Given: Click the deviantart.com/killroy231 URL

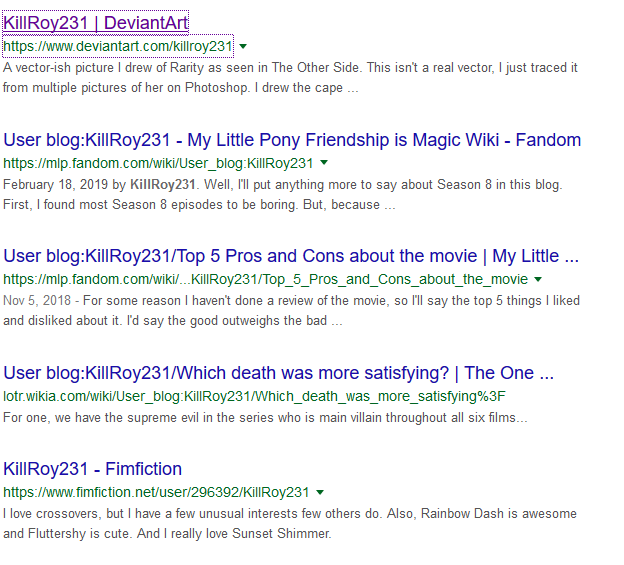Looking at the screenshot, I should (x=118, y=46).
